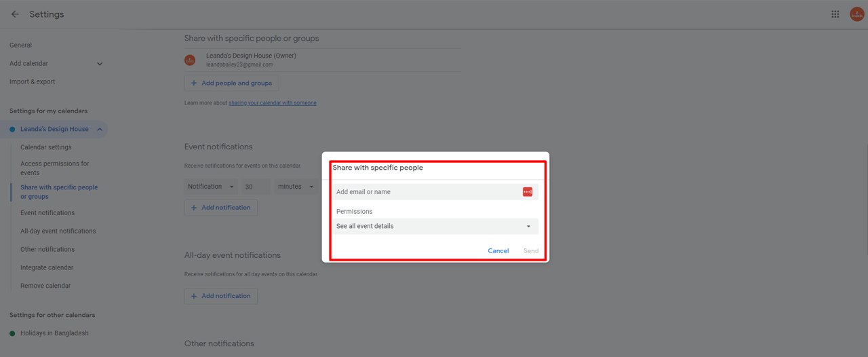Click the account profile avatar
The height and width of the screenshot is (357, 868).
tap(856, 14)
